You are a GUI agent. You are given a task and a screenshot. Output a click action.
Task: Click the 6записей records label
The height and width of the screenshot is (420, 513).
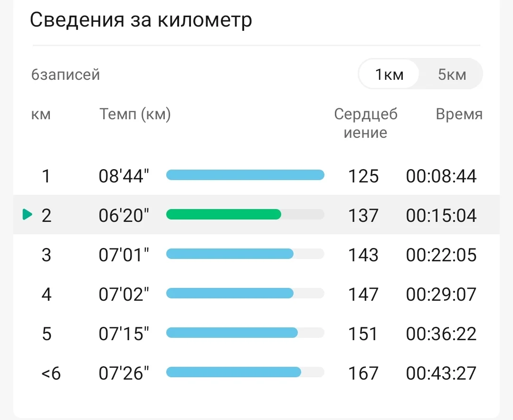(x=66, y=74)
